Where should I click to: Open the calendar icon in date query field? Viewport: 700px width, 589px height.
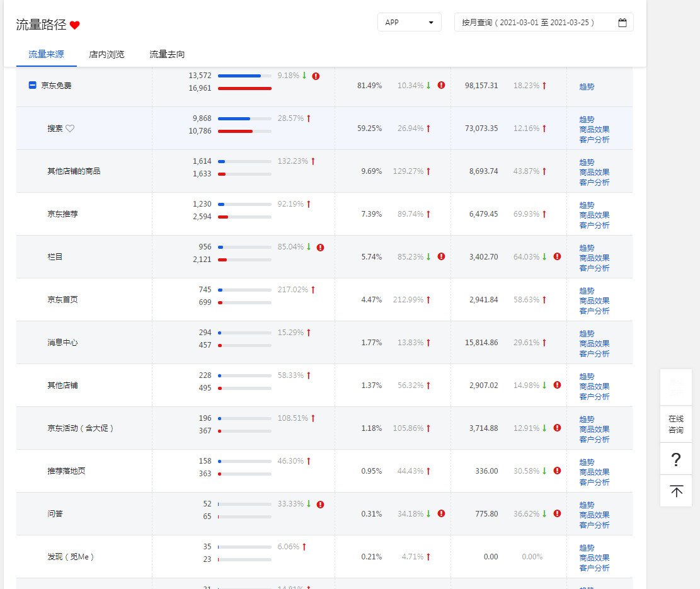tap(623, 23)
